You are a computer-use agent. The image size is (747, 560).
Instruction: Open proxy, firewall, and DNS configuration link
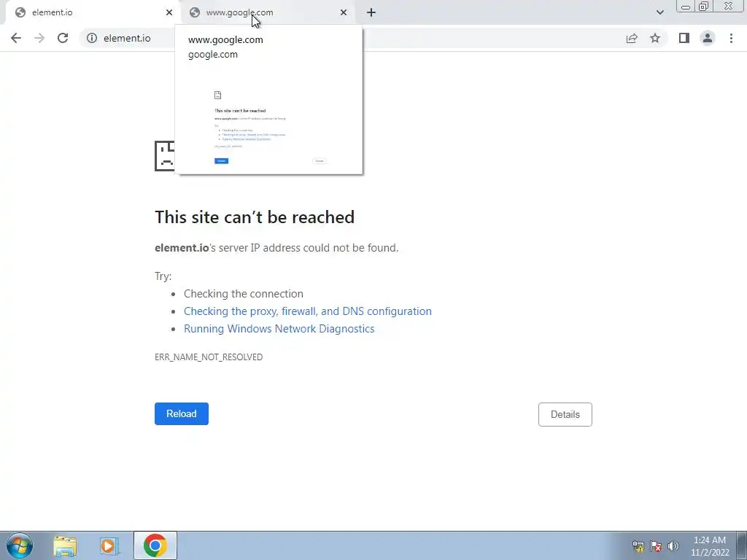[x=308, y=311]
